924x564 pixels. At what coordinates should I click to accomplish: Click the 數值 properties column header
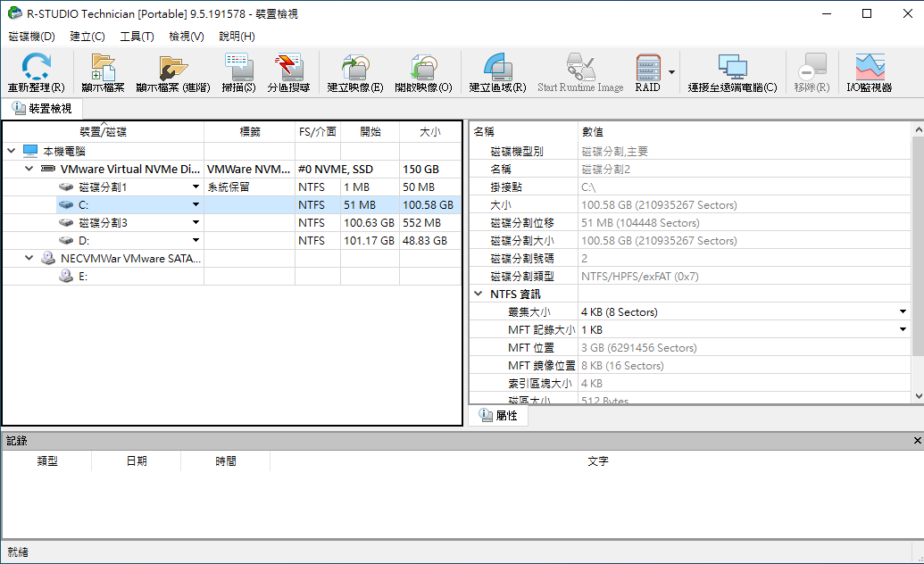click(x=745, y=132)
